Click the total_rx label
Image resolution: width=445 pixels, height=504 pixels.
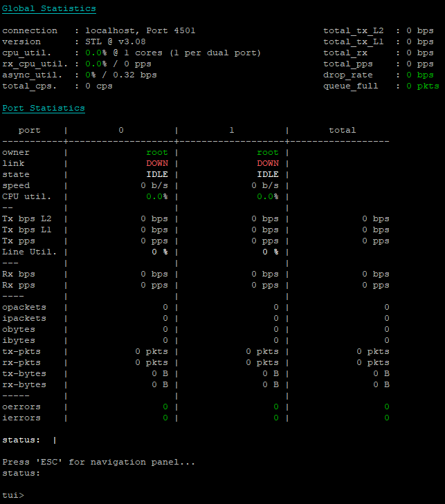(345, 53)
